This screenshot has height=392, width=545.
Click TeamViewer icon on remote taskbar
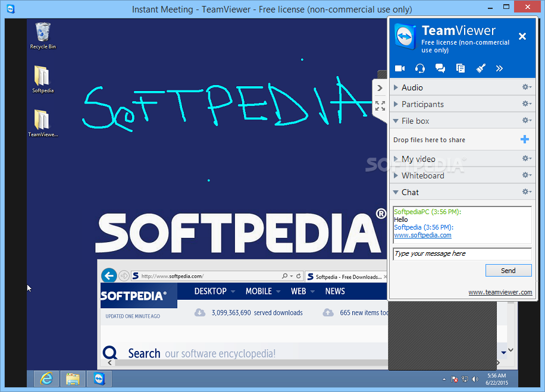99,379
